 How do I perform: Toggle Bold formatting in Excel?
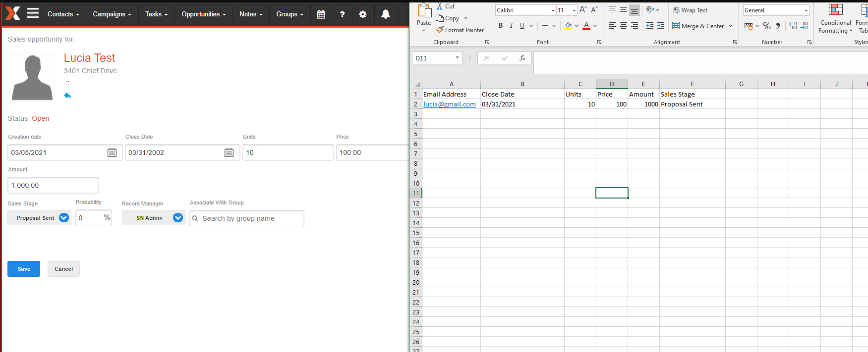[x=501, y=26]
